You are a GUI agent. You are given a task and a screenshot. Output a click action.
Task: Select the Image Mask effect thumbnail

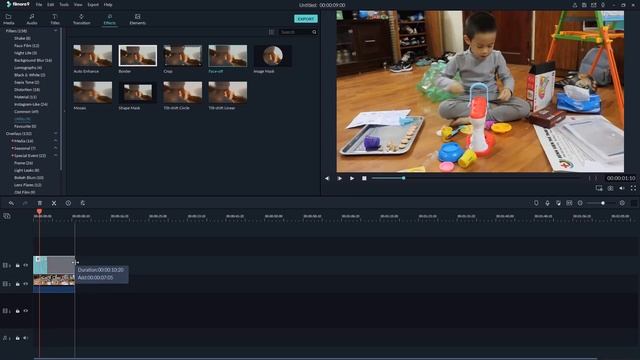point(272,56)
